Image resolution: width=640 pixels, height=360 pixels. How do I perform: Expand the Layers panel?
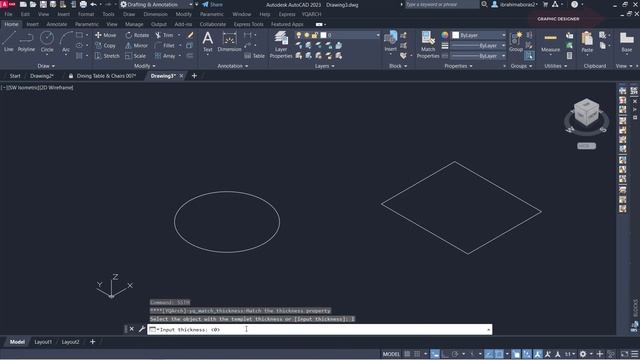pos(324,66)
